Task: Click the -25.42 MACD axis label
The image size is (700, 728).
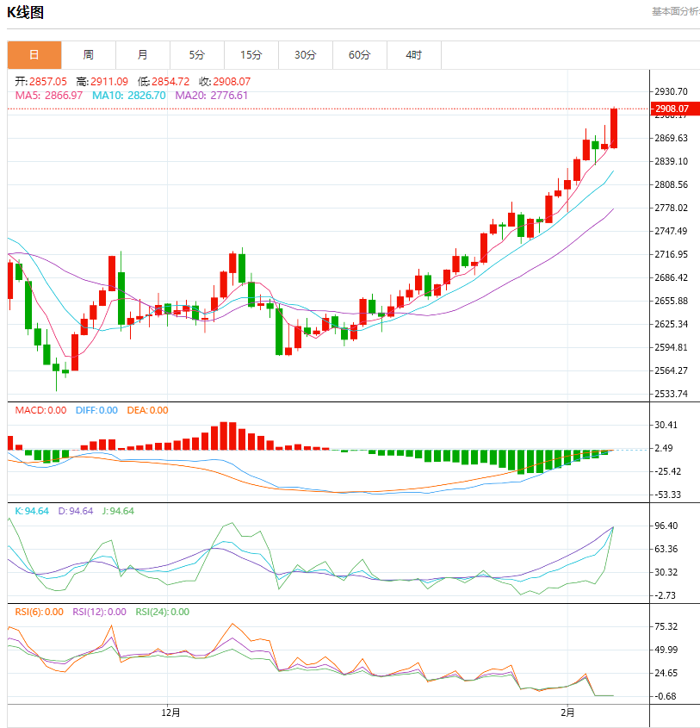Action: coord(668,471)
